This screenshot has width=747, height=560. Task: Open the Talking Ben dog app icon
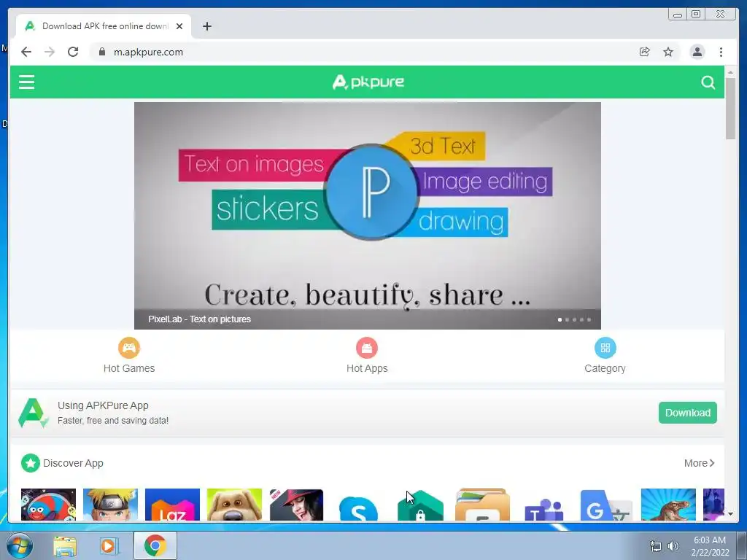234,505
